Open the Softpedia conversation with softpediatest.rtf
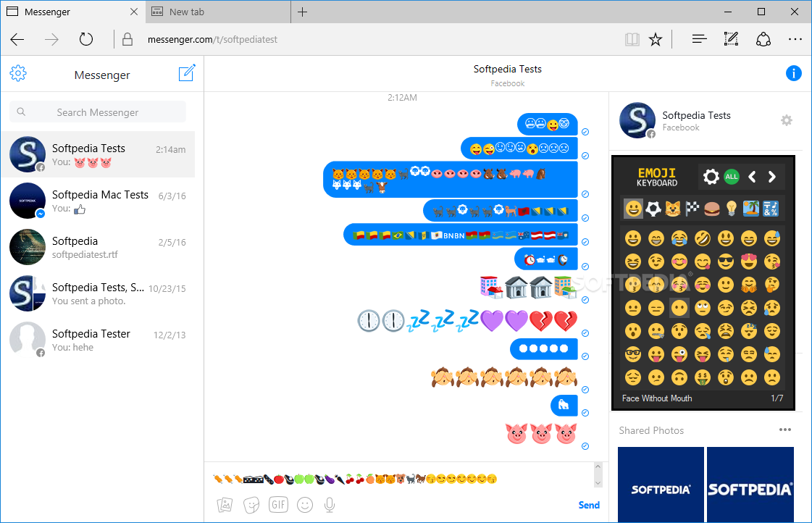 point(98,247)
